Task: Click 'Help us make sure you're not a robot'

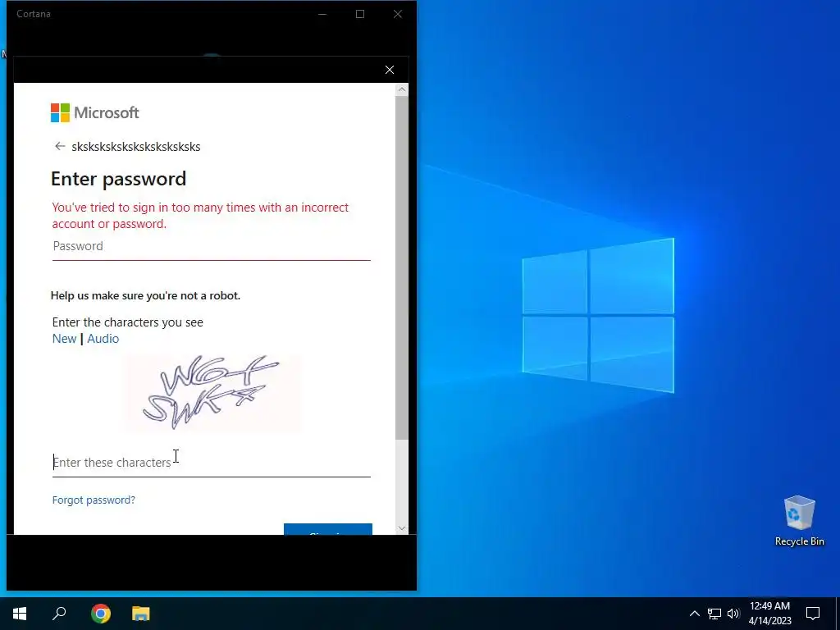Action: coord(145,295)
